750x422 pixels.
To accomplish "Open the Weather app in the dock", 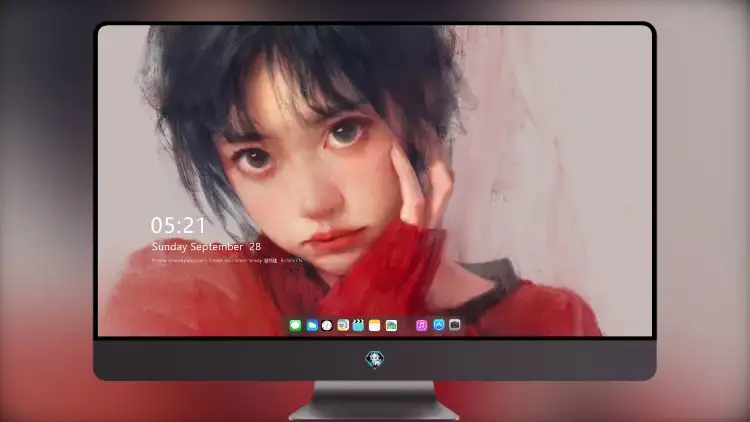I will [312, 325].
